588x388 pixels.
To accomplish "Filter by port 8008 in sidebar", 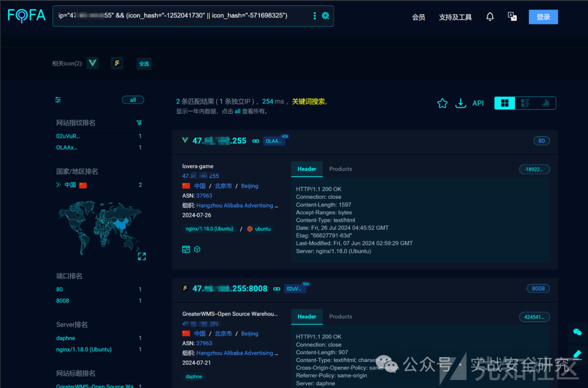I will [63, 300].
